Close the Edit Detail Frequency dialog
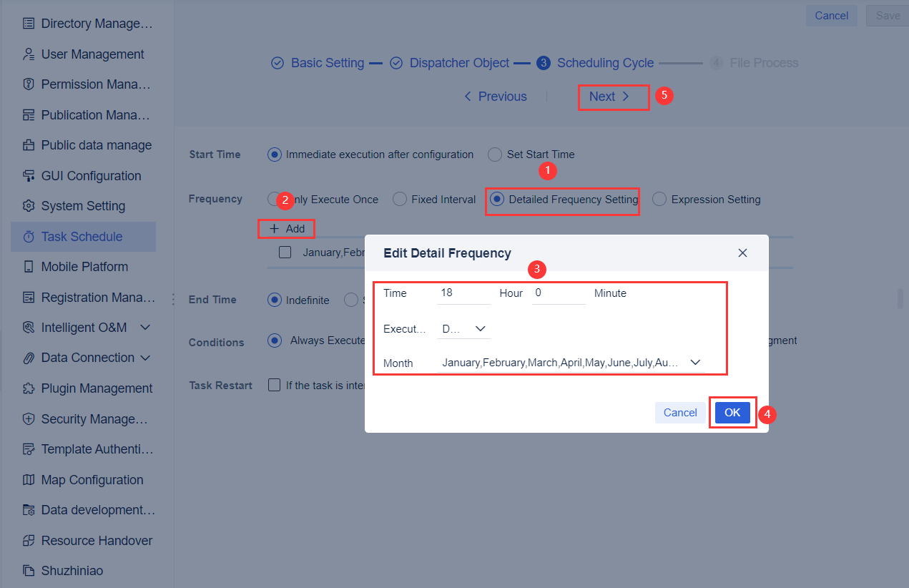 [x=742, y=253]
